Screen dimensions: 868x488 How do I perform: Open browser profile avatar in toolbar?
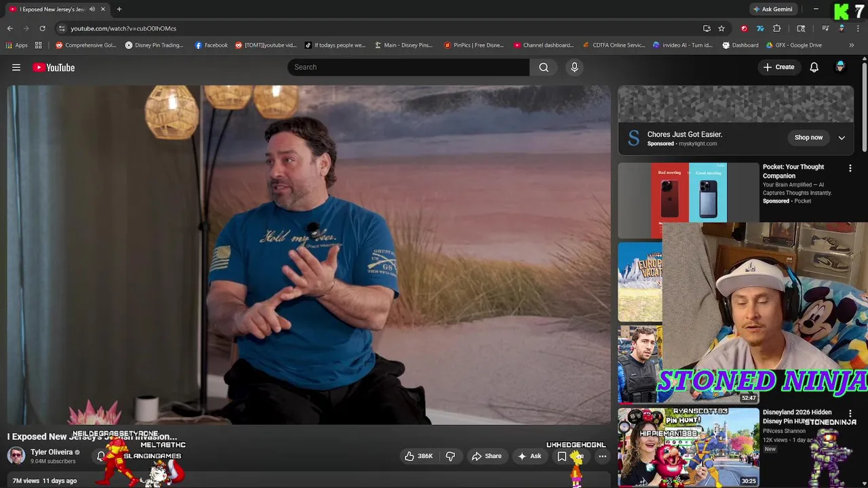click(x=842, y=28)
